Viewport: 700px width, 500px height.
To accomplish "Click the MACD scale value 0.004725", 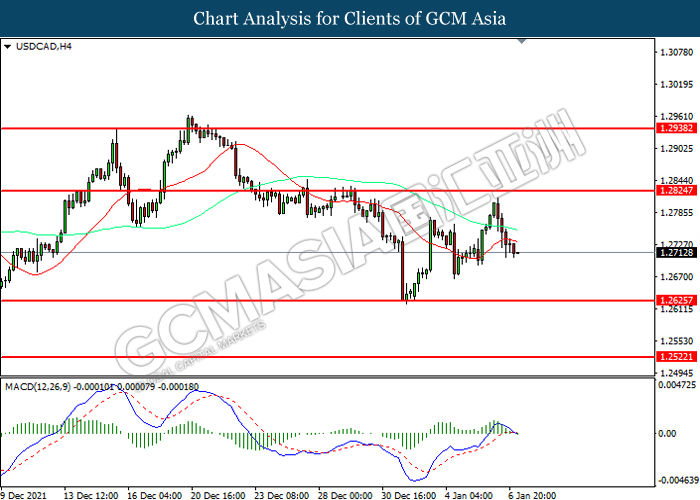I will (677, 385).
